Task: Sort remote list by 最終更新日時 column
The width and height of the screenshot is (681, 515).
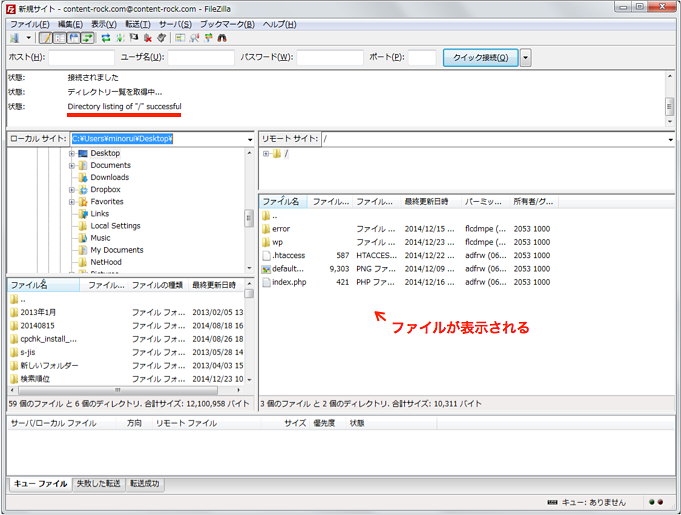Action: tap(430, 201)
